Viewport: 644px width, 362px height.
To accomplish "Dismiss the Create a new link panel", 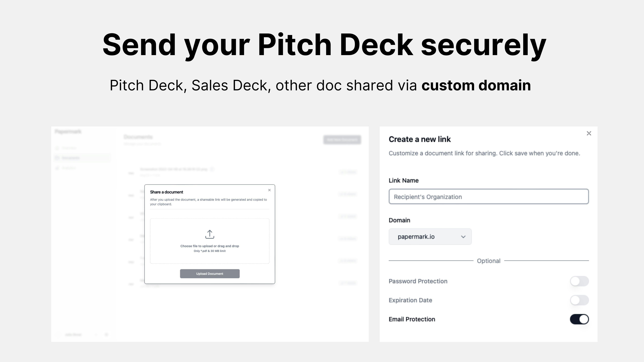I will (x=589, y=133).
